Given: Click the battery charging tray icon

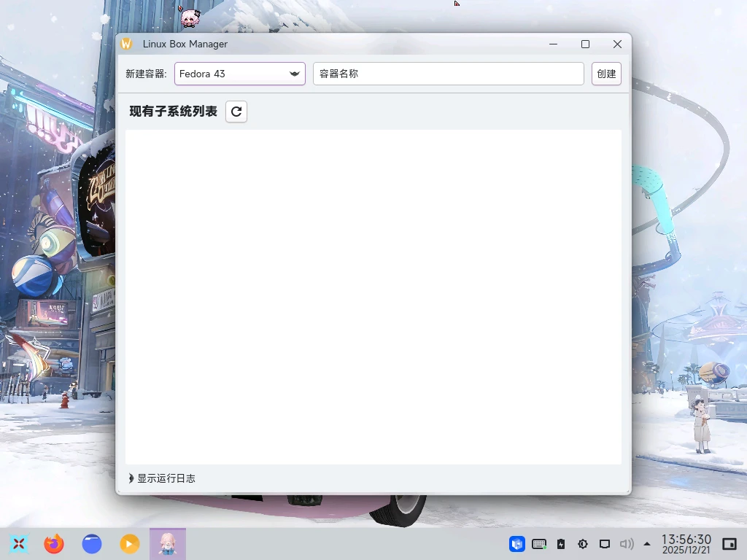Looking at the screenshot, I should point(561,544).
